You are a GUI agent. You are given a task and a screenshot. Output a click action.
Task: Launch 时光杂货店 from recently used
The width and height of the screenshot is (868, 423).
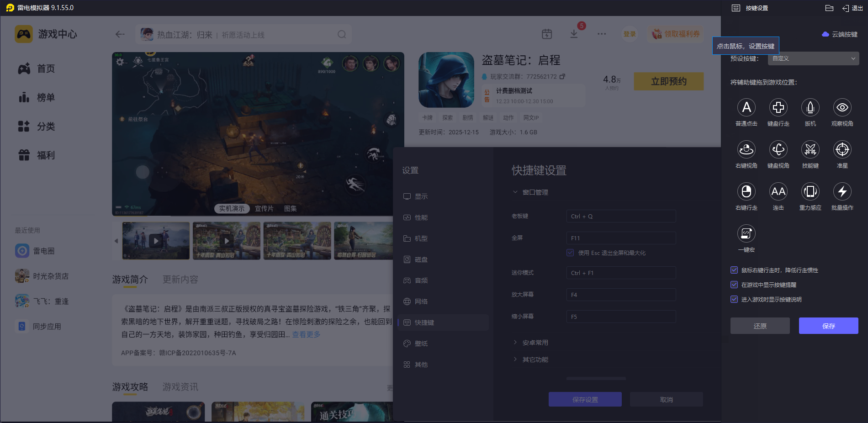(x=42, y=276)
